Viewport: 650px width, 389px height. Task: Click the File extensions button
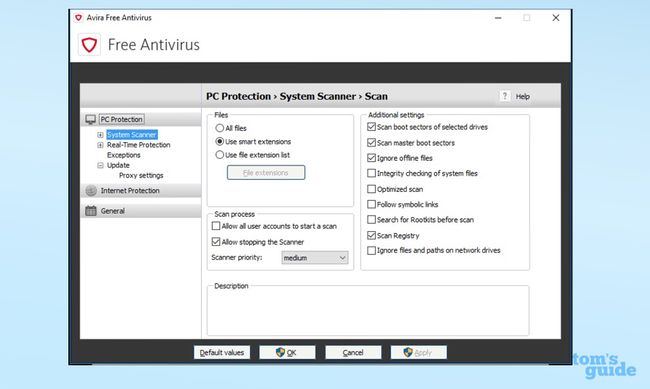pos(266,173)
